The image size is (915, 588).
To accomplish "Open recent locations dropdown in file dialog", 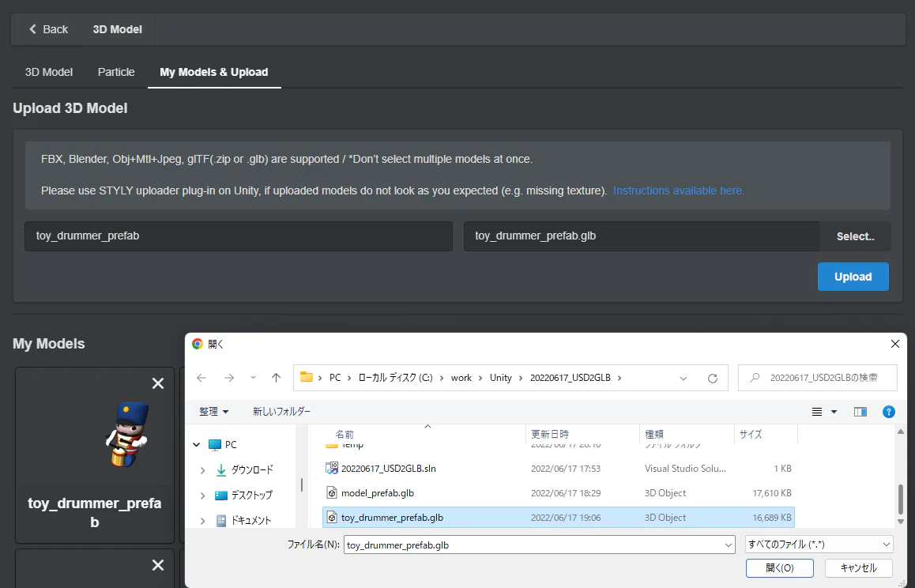I will (x=253, y=378).
